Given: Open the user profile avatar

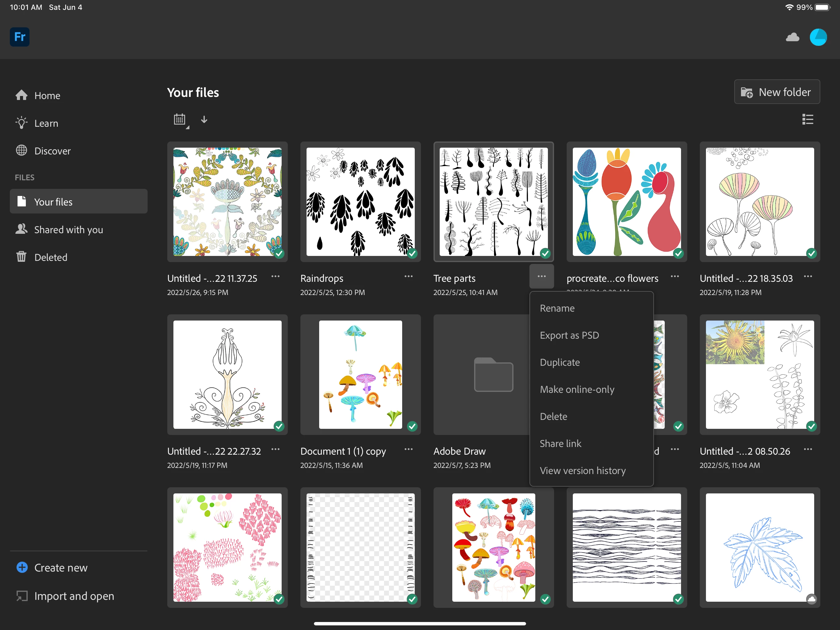Looking at the screenshot, I should pyautogui.click(x=818, y=37).
